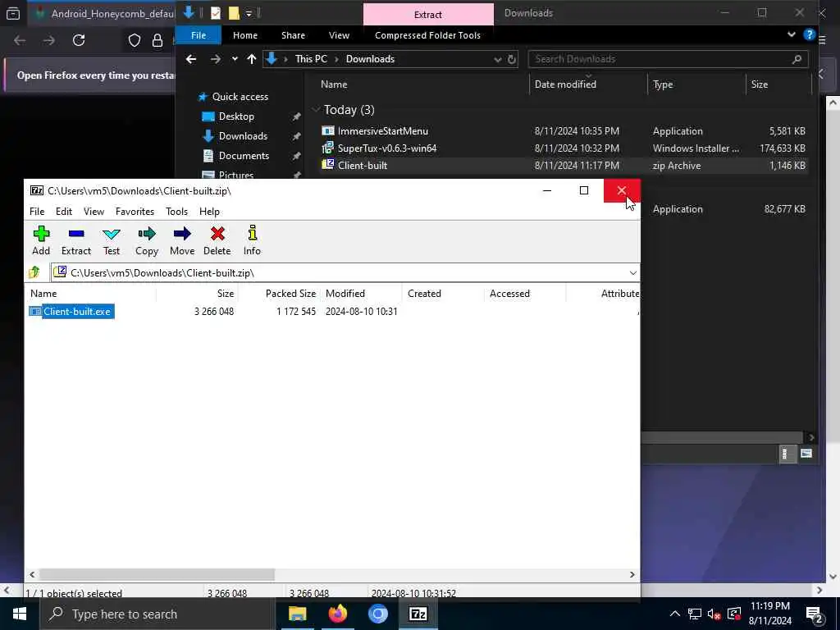Open the Edit menu in 7-Zip
The width and height of the screenshot is (840, 630).
64,212
